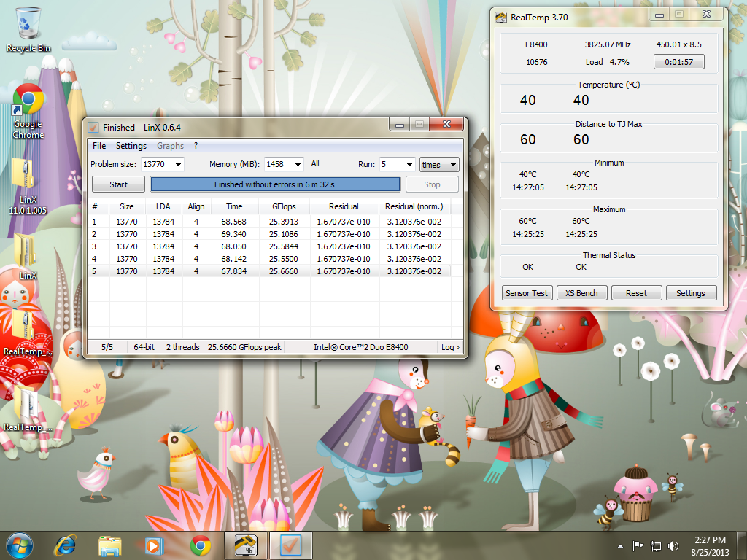Minimize the LinX window
Image resolution: width=747 pixels, height=560 pixels.
(x=400, y=125)
